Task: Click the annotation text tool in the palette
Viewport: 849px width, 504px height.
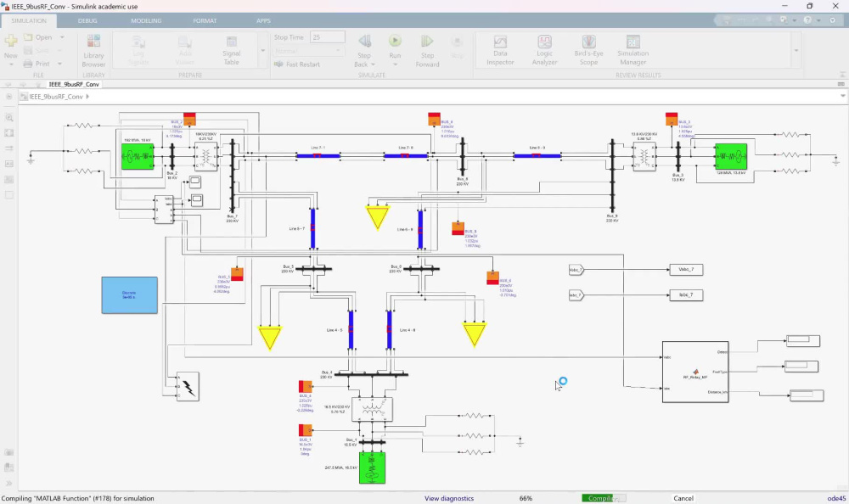Action: [x=9, y=164]
